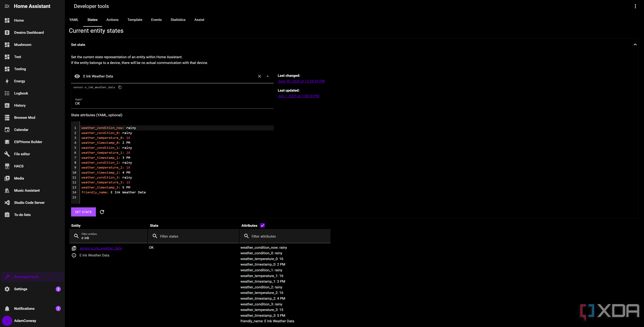Open the Settings gear icon
Image resolution: width=644 pixels, height=327 pixels.
(7, 289)
